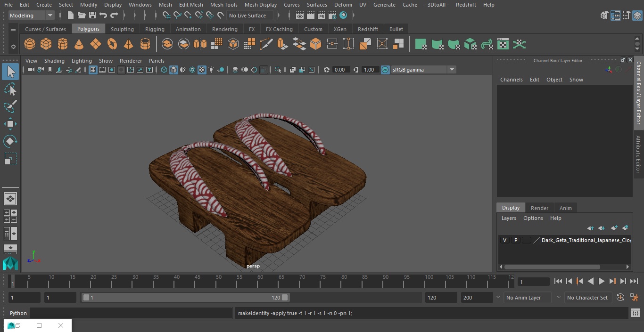The width and height of the screenshot is (644, 332).
Task: Open the shelf tab list menu button
Action: click(x=13, y=29)
